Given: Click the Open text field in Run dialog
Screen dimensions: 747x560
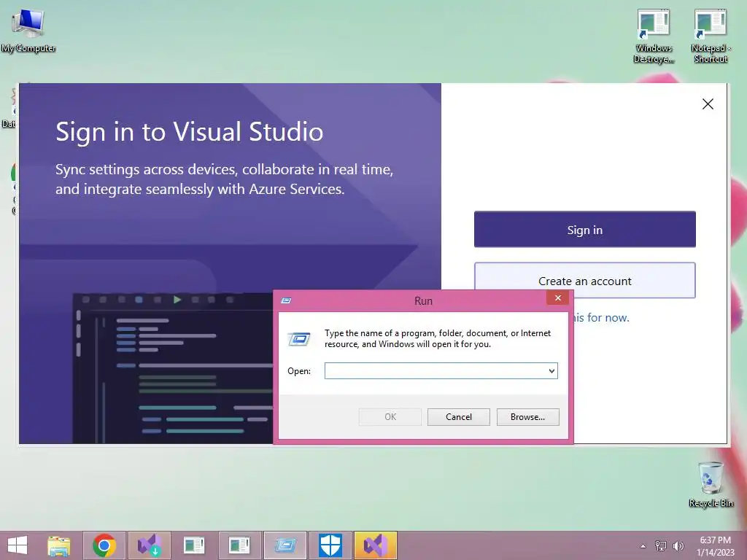Looking at the screenshot, I should (x=436, y=371).
